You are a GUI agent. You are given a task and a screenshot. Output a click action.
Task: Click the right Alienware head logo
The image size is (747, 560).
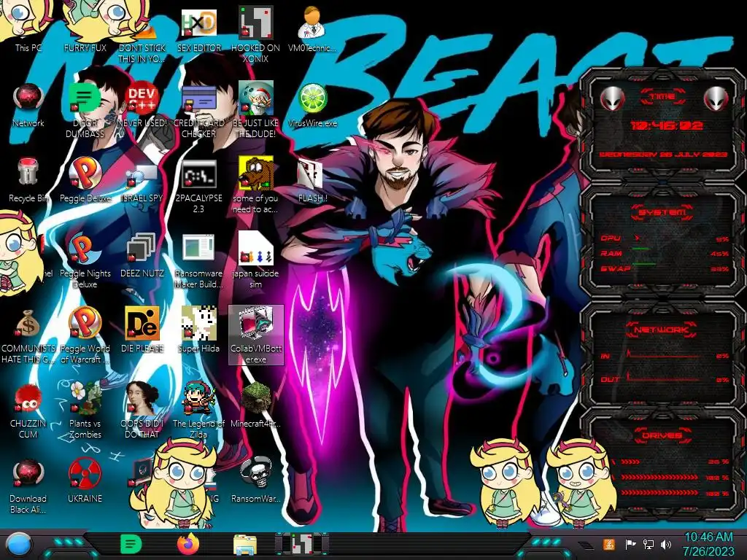click(716, 99)
